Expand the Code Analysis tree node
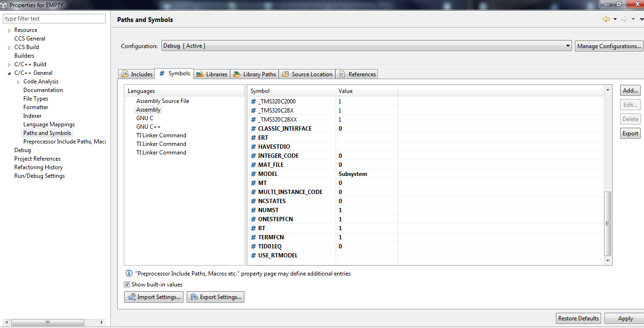The image size is (644, 328). [x=19, y=82]
